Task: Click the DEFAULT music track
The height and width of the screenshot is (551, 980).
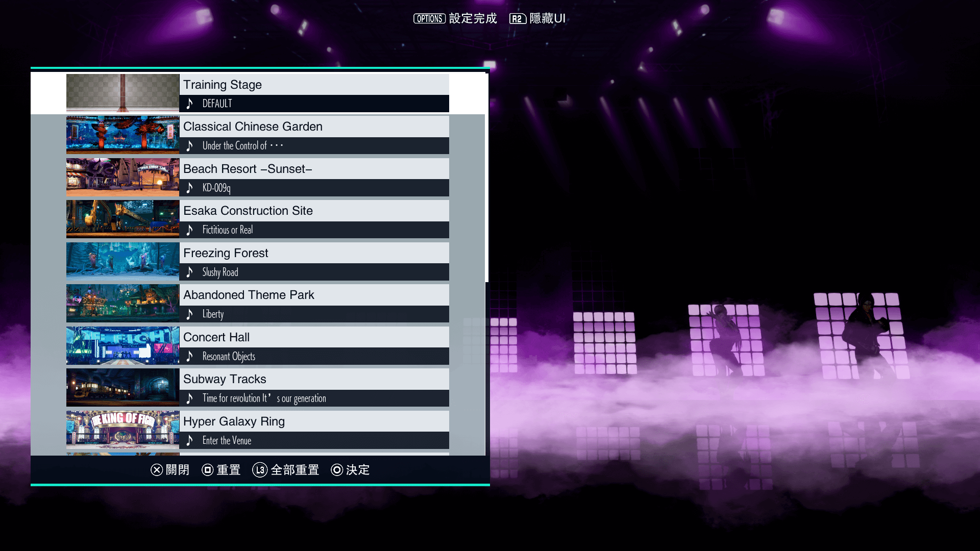Action: point(314,104)
